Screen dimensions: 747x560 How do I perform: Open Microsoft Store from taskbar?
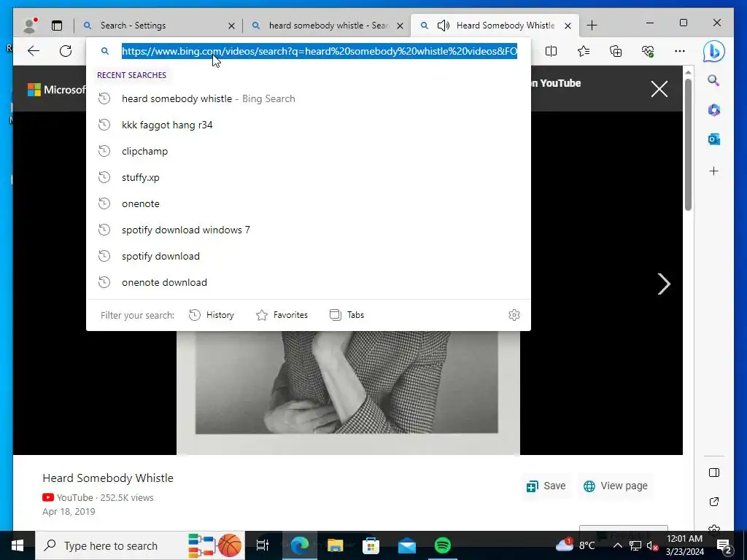[371, 545]
